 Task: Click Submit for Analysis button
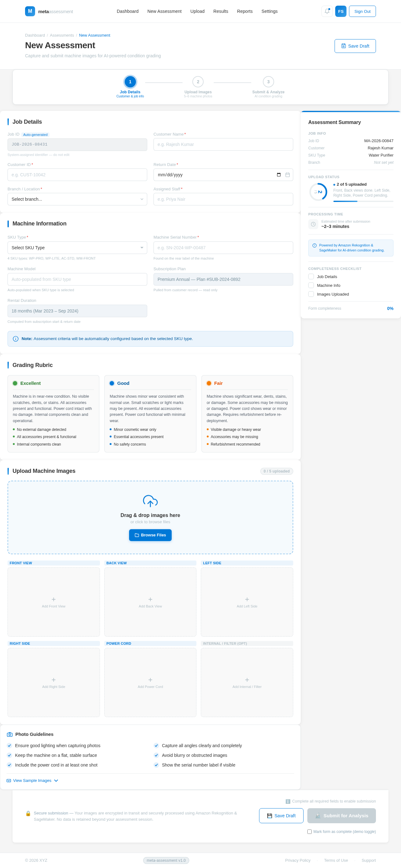(x=341, y=816)
